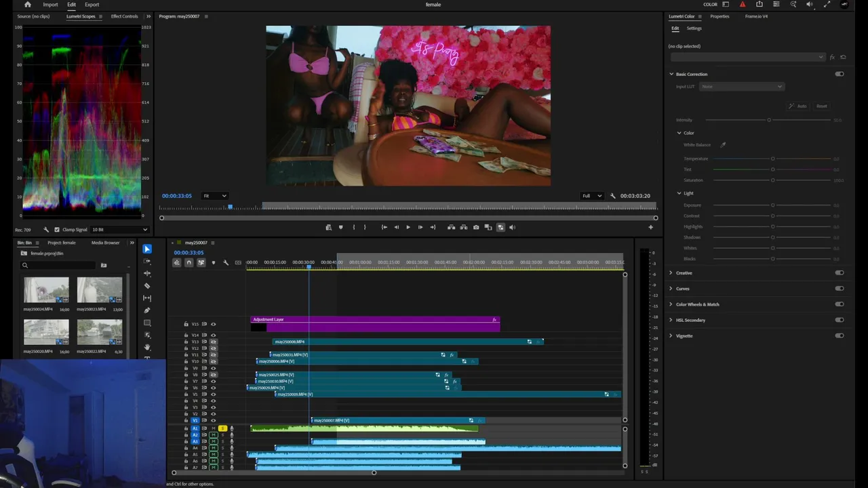This screenshot has height=488, width=868.
Task: Switch to Properties panel tab
Action: (719, 16)
